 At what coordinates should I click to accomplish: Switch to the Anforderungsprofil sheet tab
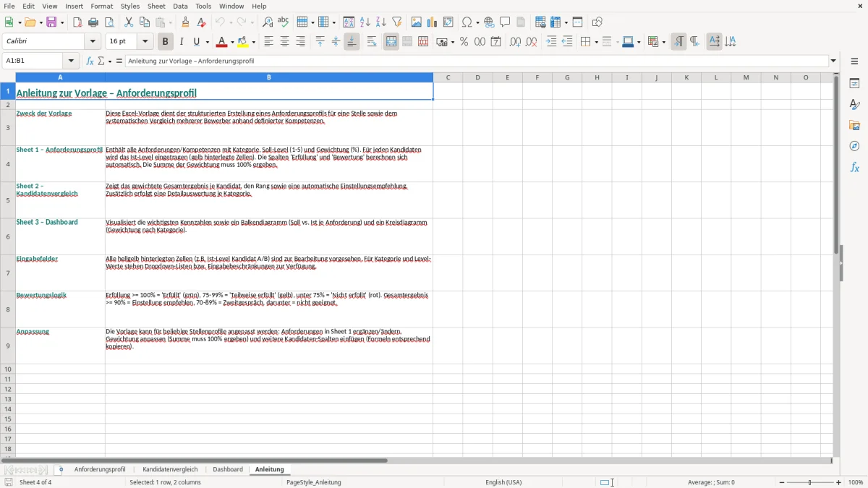pos(100,469)
